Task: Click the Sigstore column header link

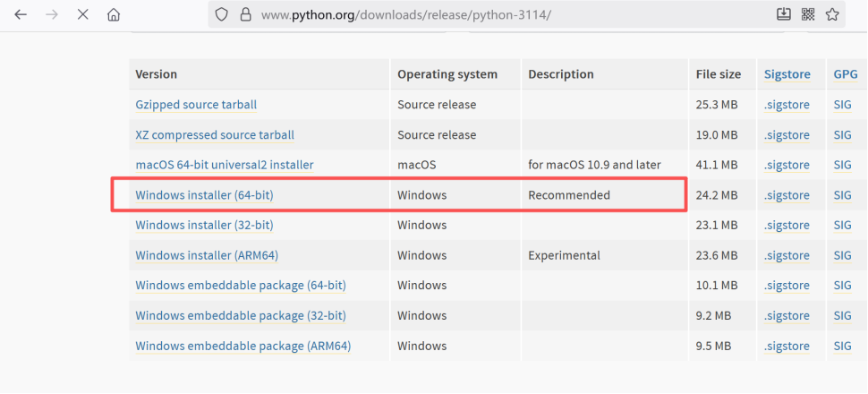Action: coord(786,74)
